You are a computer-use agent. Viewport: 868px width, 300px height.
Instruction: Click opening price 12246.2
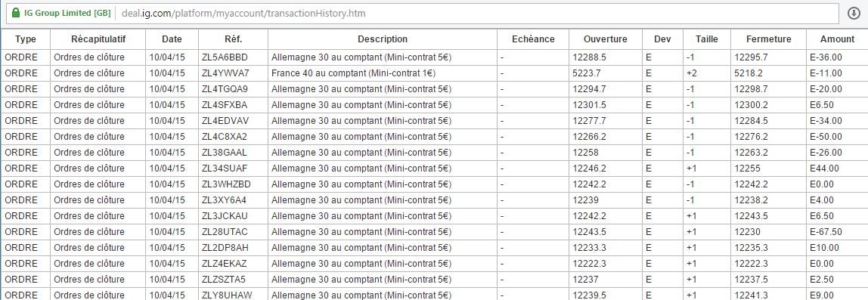590,169
